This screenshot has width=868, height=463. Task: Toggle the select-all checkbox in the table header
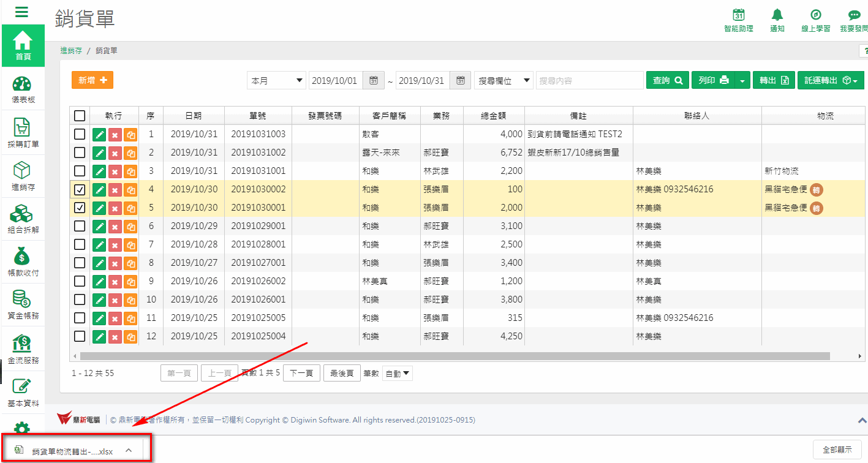(x=80, y=115)
